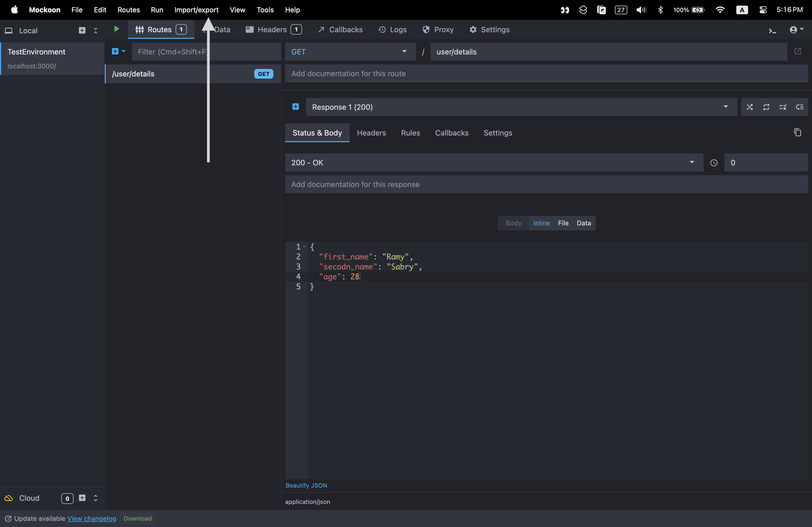Add a new route response
This screenshot has height=527, width=812.
(295, 107)
